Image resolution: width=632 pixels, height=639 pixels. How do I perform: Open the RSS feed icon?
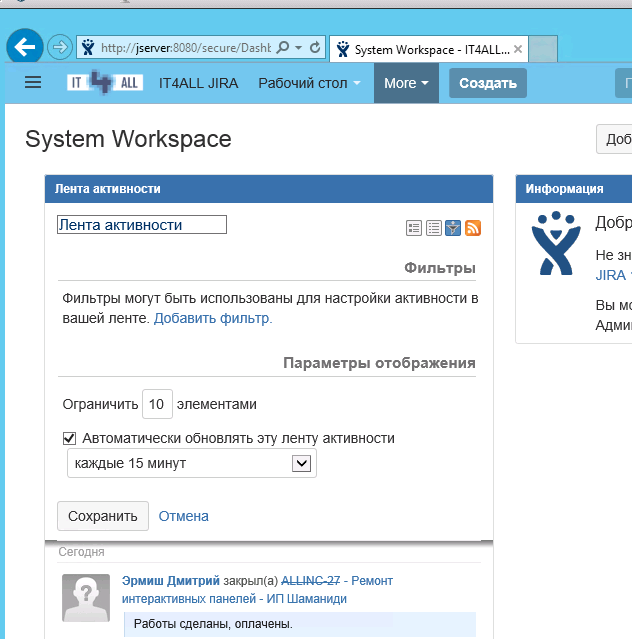tap(473, 228)
